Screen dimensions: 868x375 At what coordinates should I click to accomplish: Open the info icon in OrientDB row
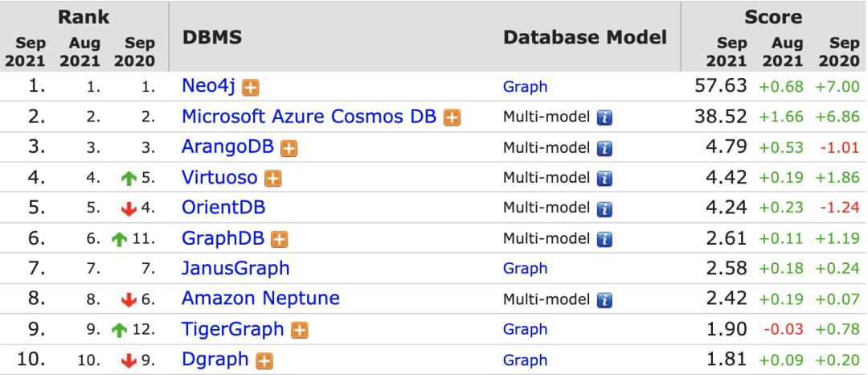tap(604, 209)
